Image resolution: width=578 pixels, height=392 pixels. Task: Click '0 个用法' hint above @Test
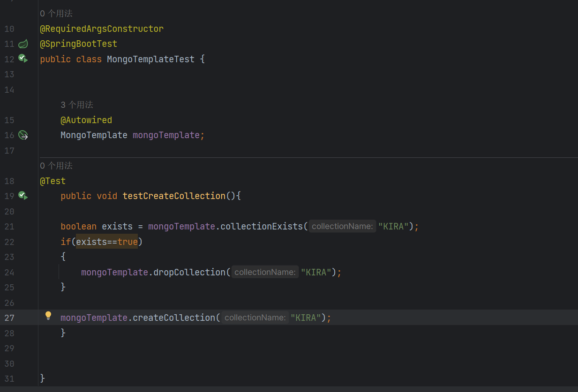56,165
